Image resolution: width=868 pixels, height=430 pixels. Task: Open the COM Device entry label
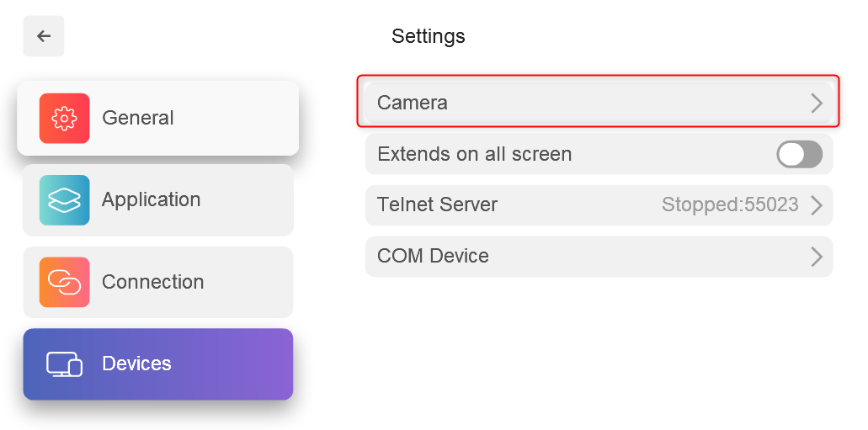point(433,256)
